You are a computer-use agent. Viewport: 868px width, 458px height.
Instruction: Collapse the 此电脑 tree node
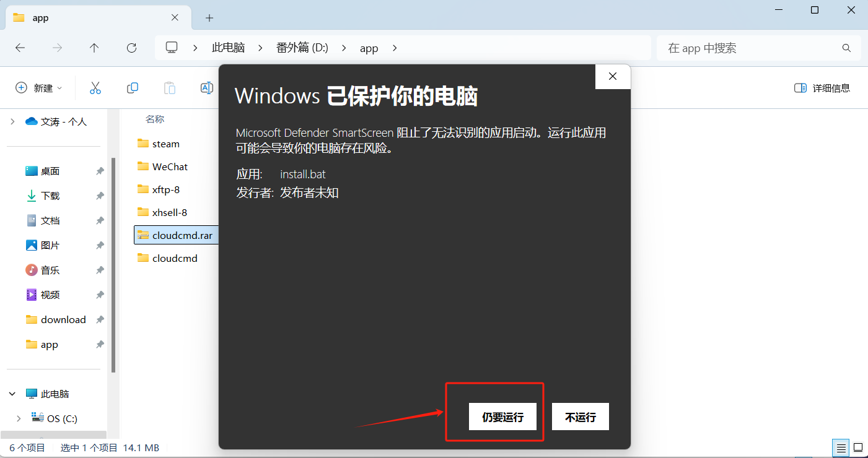pos(12,394)
